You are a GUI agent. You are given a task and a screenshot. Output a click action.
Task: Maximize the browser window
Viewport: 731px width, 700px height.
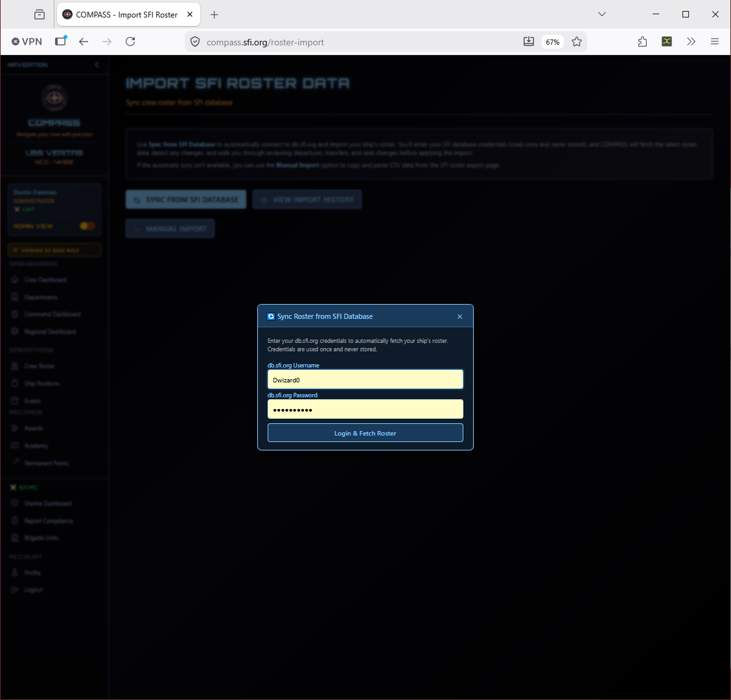click(686, 14)
